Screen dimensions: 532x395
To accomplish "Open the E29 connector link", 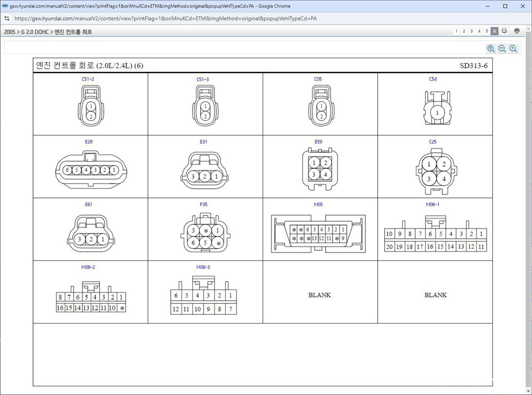I will click(x=89, y=142).
